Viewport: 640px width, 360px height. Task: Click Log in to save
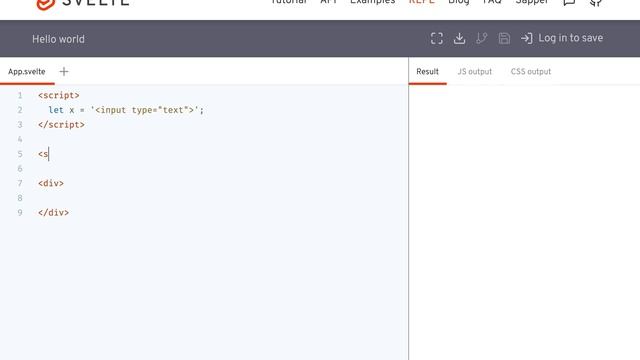pyautogui.click(x=570, y=38)
